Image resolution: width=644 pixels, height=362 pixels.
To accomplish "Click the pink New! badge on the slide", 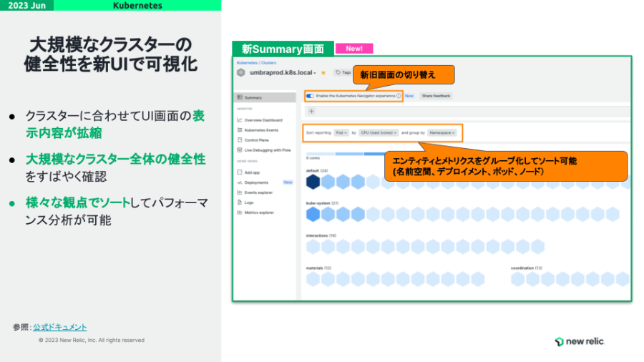I will pyautogui.click(x=354, y=49).
